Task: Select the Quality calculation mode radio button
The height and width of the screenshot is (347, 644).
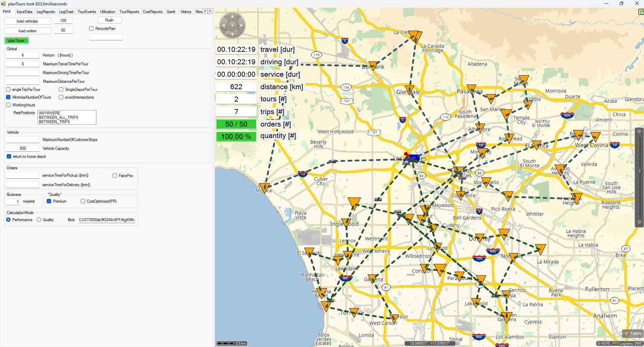Action: (x=39, y=220)
